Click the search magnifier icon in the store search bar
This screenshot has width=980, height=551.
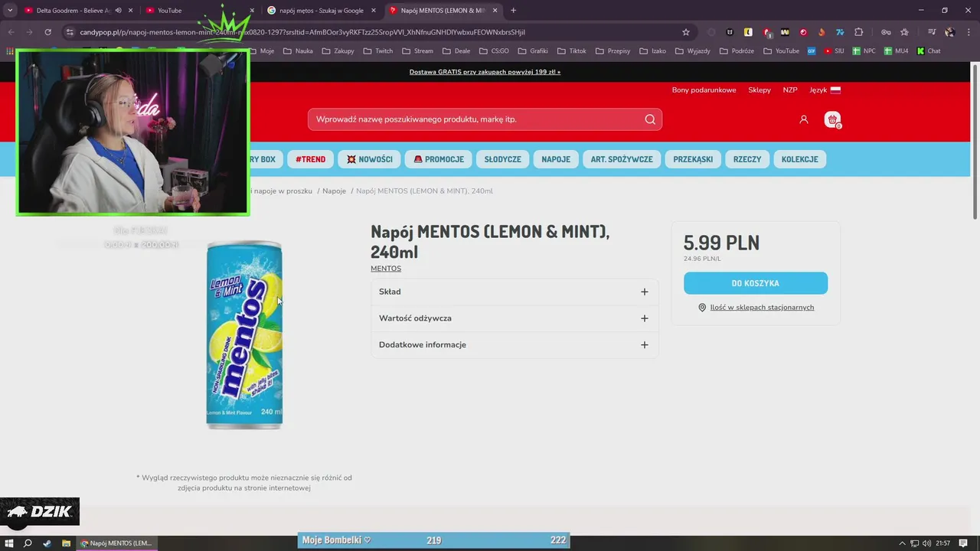pos(650,119)
